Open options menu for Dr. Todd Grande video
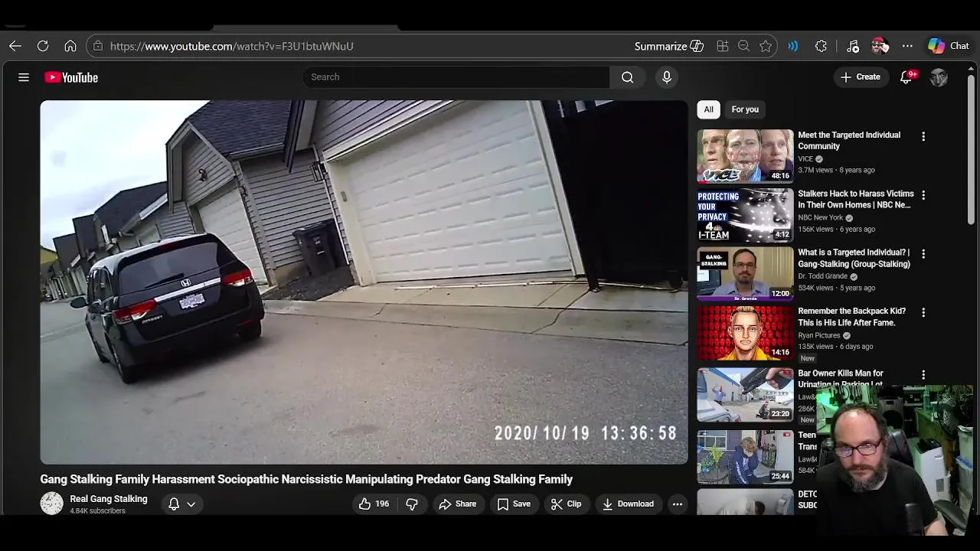This screenshot has height=551, width=980. pos(923,253)
